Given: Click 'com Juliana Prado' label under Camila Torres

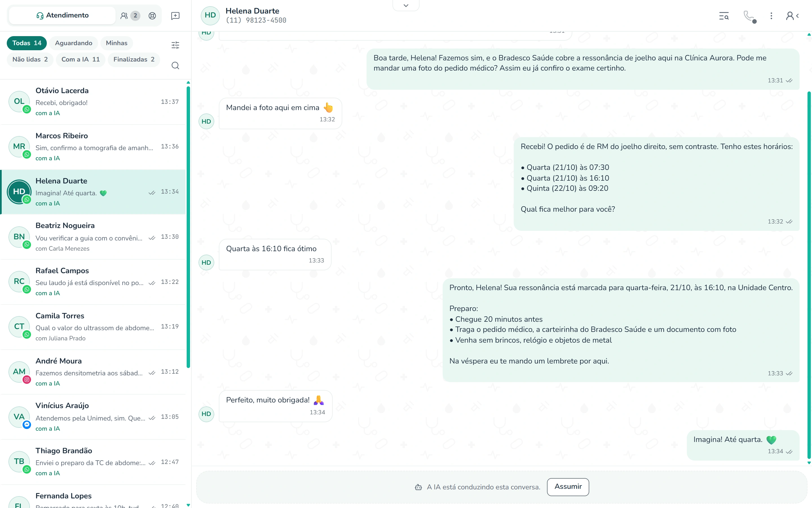Looking at the screenshot, I should click(x=60, y=338).
